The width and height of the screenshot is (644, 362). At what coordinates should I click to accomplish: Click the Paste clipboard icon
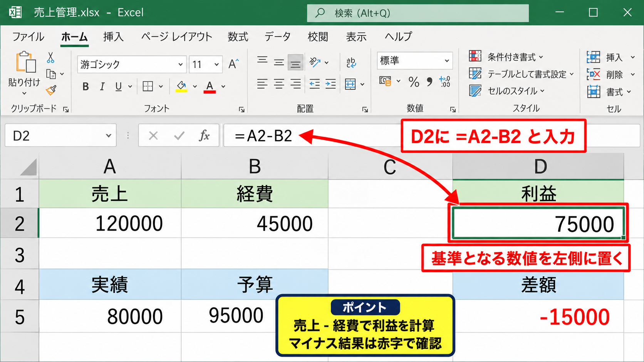pyautogui.click(x=26, y=62)
